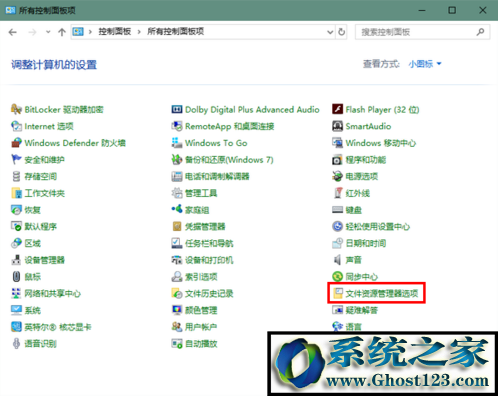Open the 疑难解答 link

click(x=362, y=310)
